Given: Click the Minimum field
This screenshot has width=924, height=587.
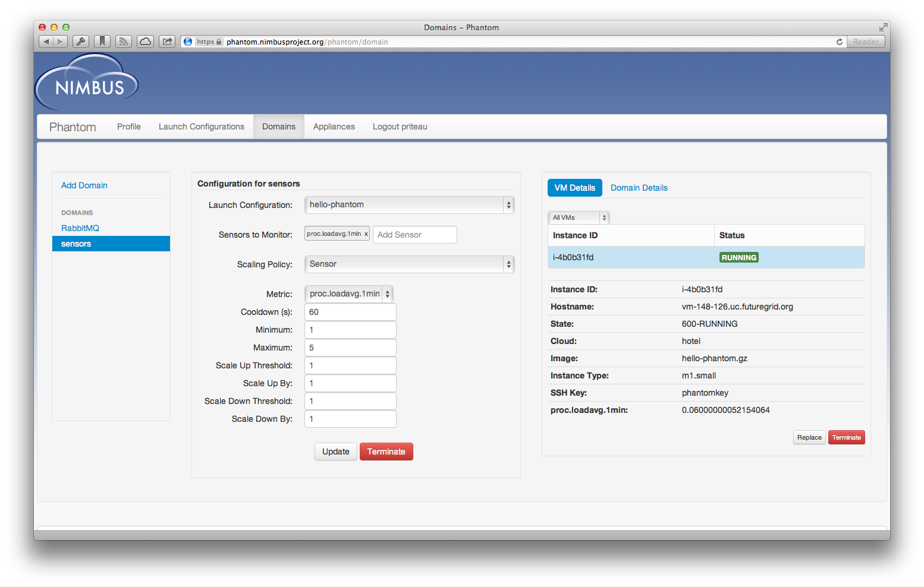Looking at the screenshot, I should tap(350, 330).
